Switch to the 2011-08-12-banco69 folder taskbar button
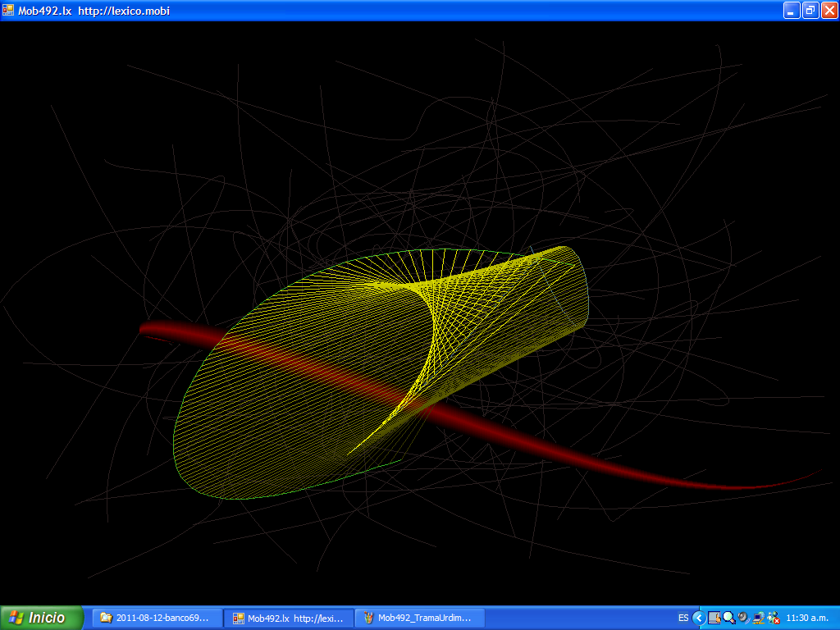 (x=157, y=618)
